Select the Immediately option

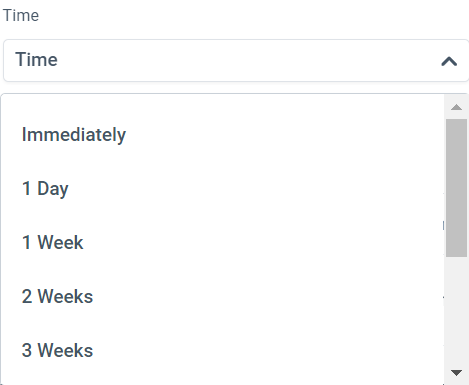point(222,135)
